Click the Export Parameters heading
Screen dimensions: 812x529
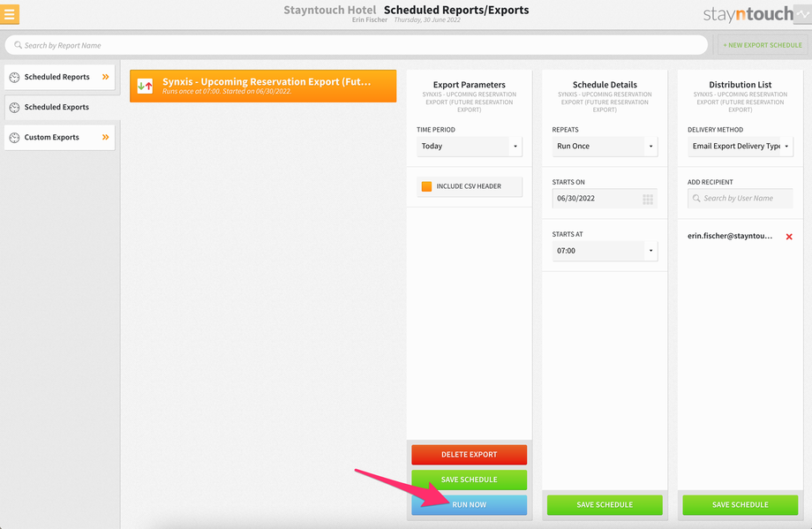tap(470, 85)
